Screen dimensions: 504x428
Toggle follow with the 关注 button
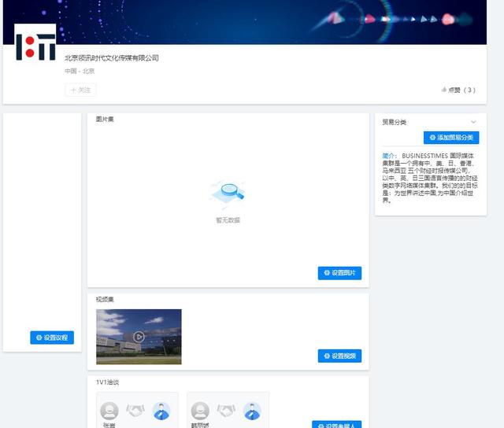80,90
